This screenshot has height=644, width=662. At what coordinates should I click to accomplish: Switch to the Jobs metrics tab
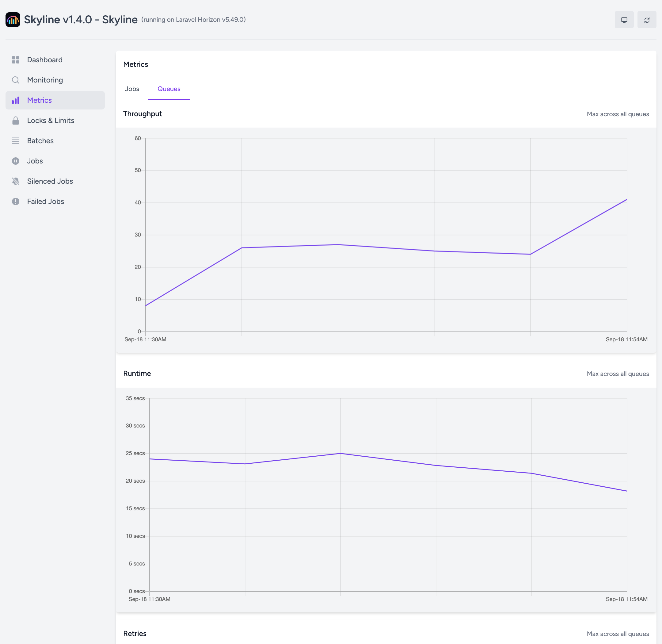point(132,89)
